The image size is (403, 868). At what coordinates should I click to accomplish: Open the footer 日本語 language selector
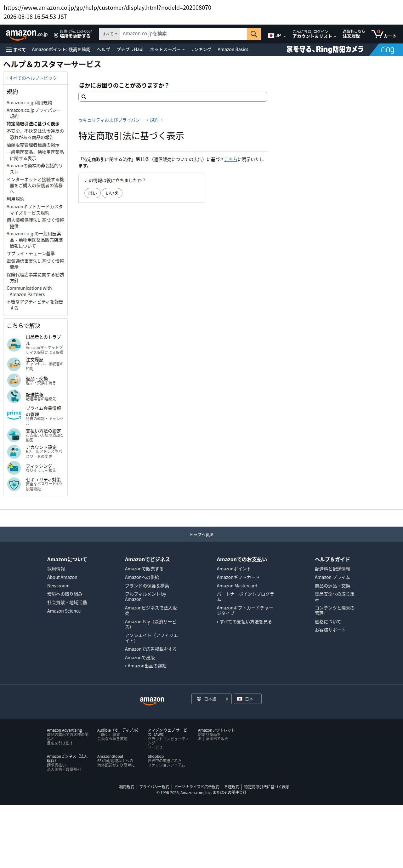pos(211,699)
